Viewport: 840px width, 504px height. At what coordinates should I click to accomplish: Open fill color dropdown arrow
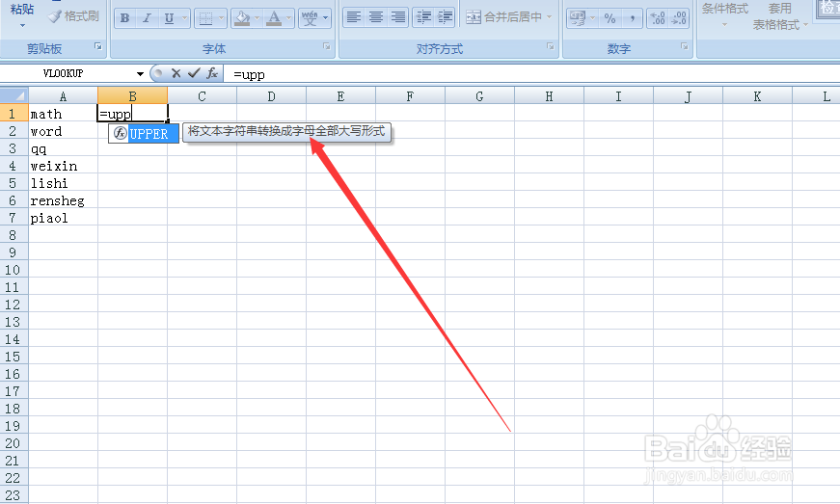pos(257,18)
